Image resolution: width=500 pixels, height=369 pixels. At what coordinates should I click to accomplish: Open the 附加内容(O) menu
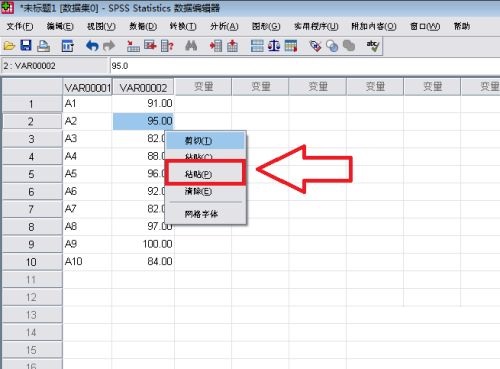(374, 26)
